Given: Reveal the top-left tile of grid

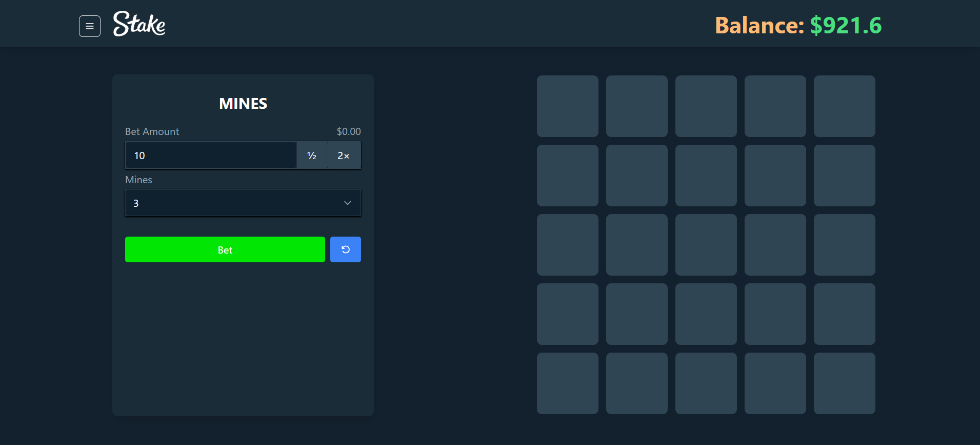Looking at the screenshot, I should (567, 106).
